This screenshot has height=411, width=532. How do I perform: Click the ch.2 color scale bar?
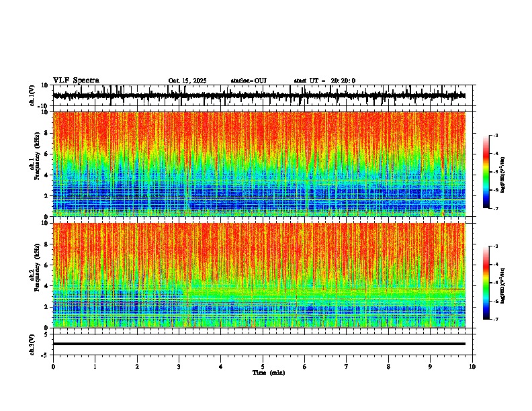(x=486, y=283)
